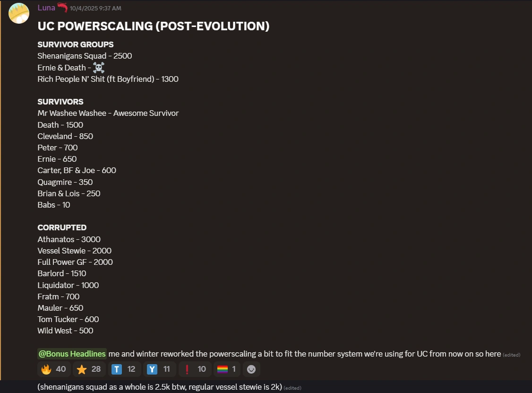Image resolution: width=532 pixels, height=393 pixels.
Task: Click the line Ernie - 650
Action: coord(57,159)
